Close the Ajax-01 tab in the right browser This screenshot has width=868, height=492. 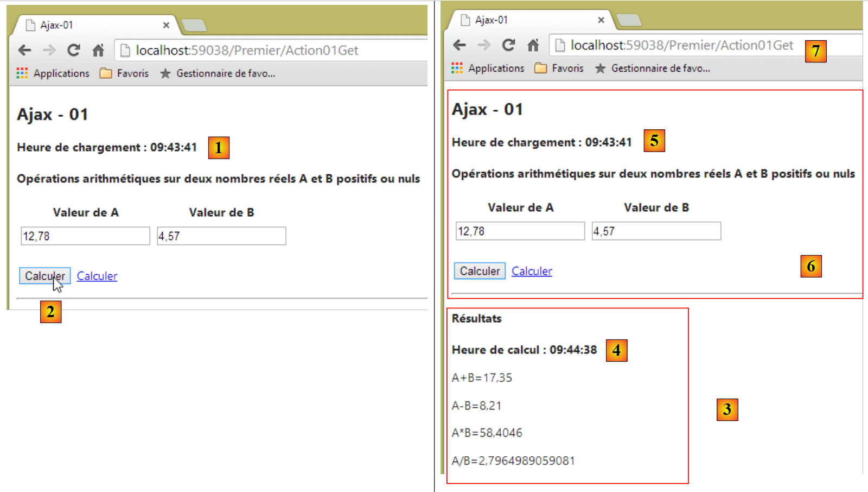tap(601, 20)
